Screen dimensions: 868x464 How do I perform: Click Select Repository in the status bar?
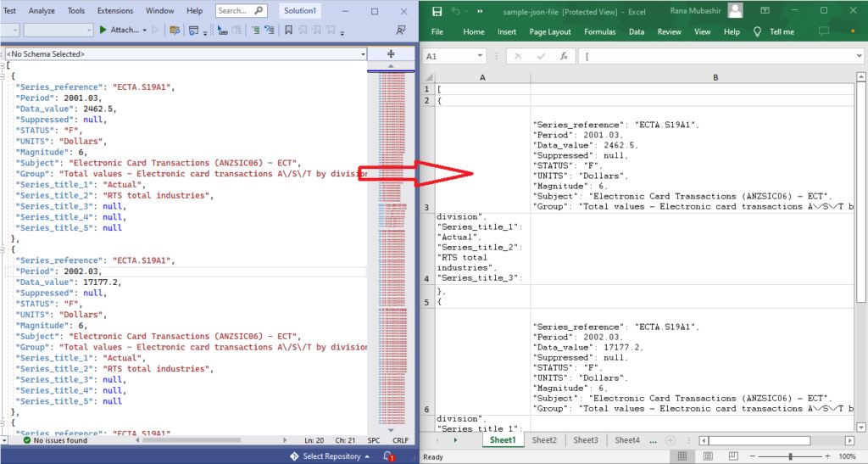coord(331,456)
